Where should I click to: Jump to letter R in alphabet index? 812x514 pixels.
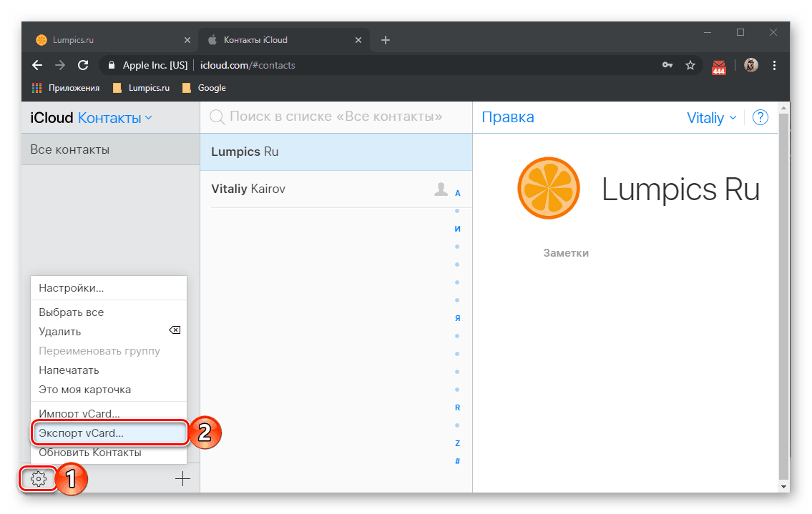(x=458, y=407)
